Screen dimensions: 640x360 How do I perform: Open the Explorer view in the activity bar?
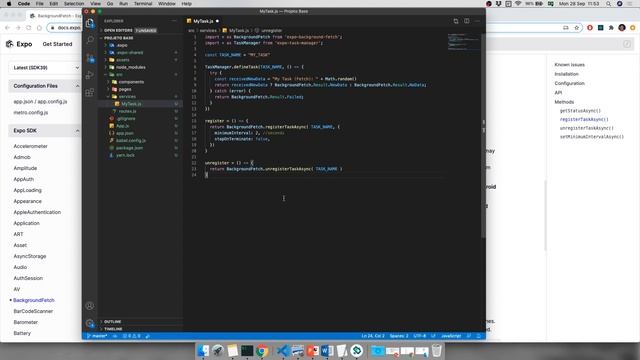(90, 23)
